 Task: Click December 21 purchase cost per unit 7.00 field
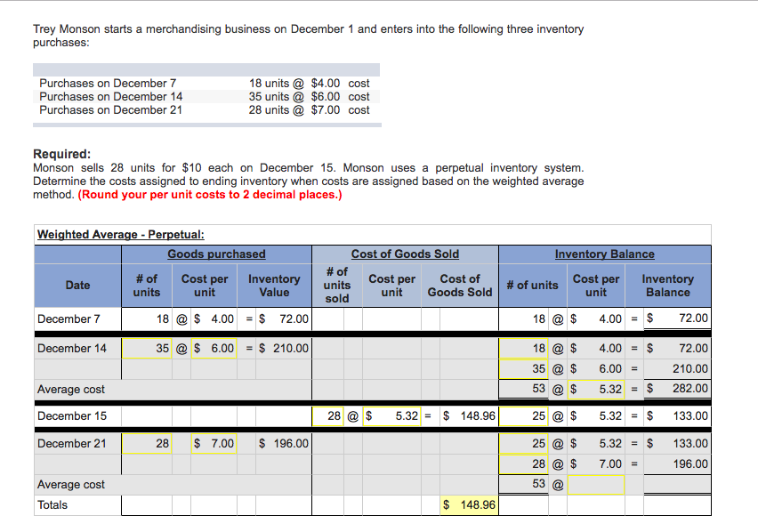[214, 444]
